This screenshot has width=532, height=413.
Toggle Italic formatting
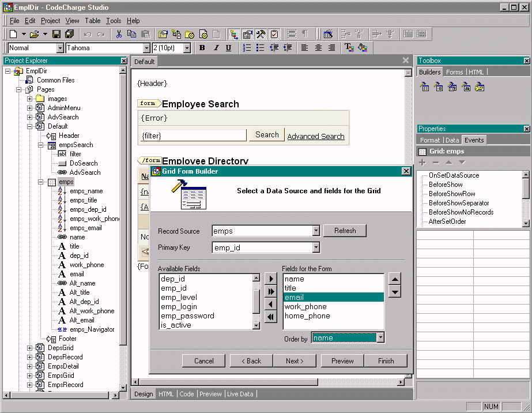click(216, 48)
